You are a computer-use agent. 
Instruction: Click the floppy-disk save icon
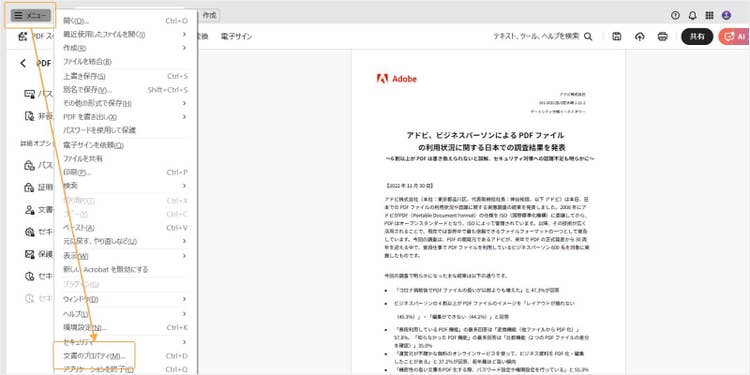(617, 37)
